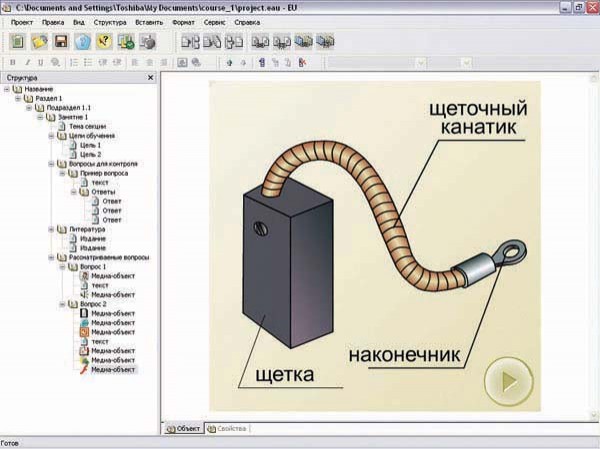Click the New project toolbar icon
The width and height of the screenshot is (600, 449).
pyautogui.click(x=17, y=42)
